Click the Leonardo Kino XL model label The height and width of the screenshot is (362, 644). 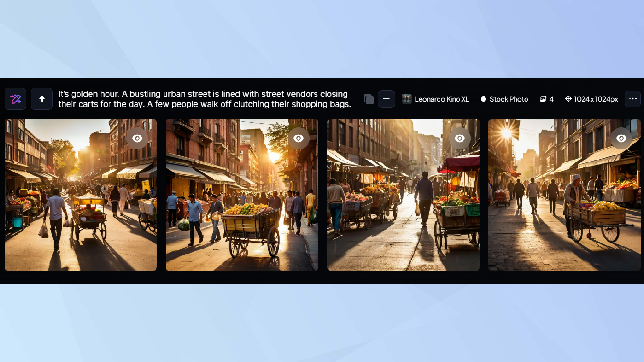pos(441,99)
